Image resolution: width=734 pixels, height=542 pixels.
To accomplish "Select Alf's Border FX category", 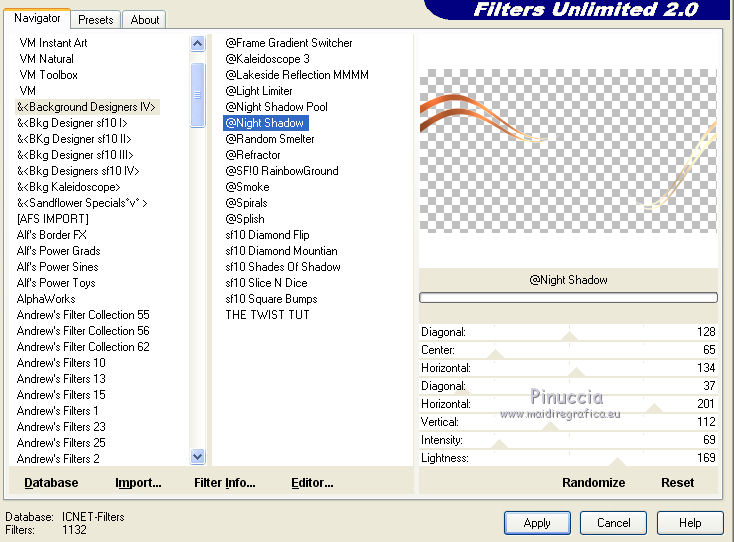I will [x=51, y=235].
